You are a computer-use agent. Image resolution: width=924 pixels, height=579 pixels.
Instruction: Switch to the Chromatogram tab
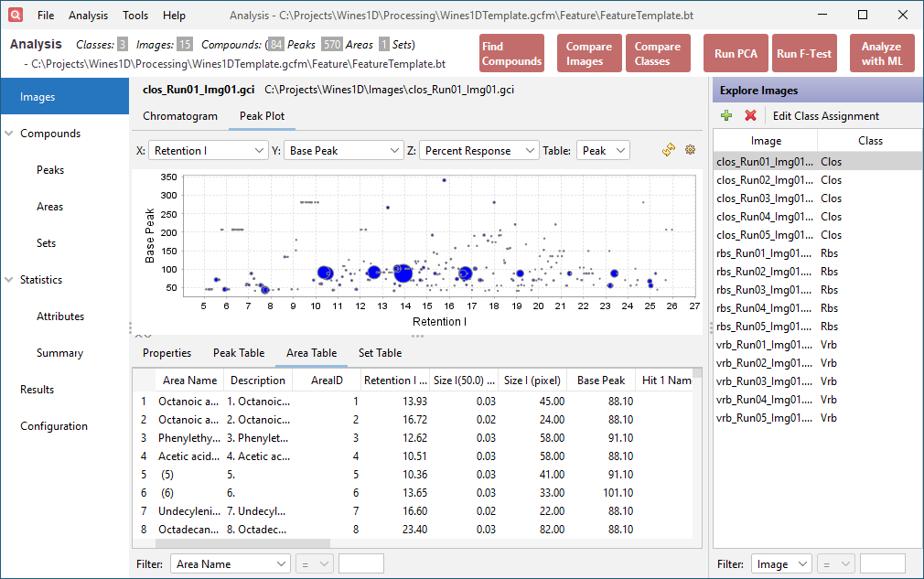(180, 116)
